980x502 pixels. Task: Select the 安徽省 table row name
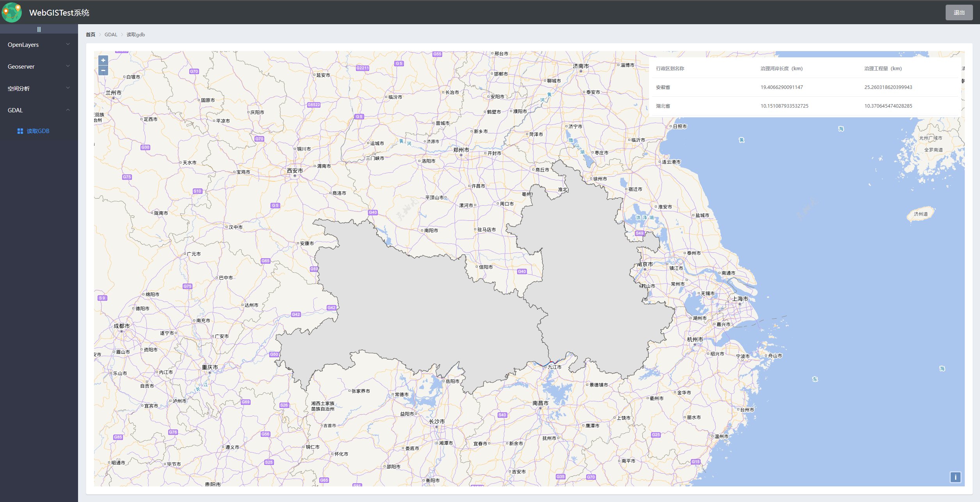tap(663, 87)
